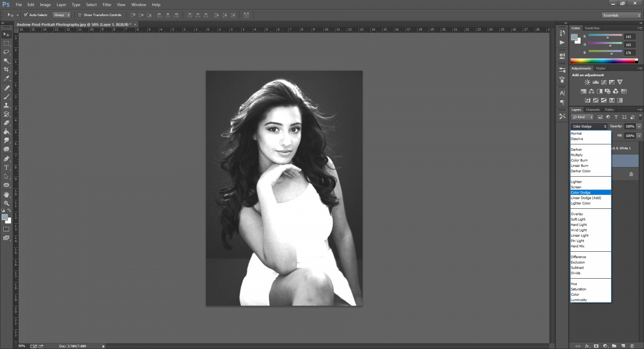Select the Horizontal Type tool
The width and height of the screenshot is (644, 349).
[6, 168]
